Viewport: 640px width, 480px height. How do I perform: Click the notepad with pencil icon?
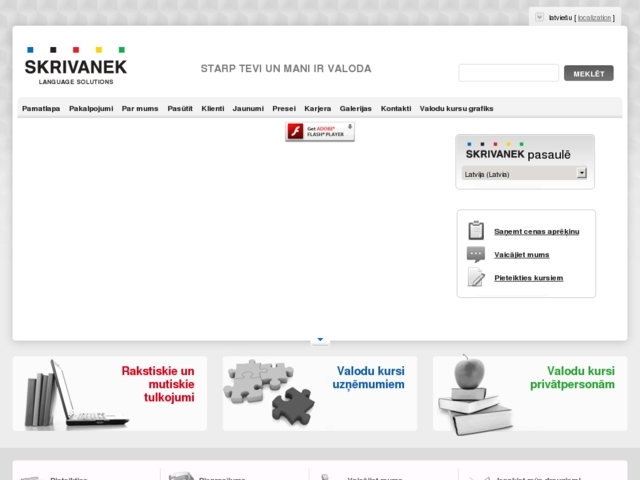(x=476, y=277)
